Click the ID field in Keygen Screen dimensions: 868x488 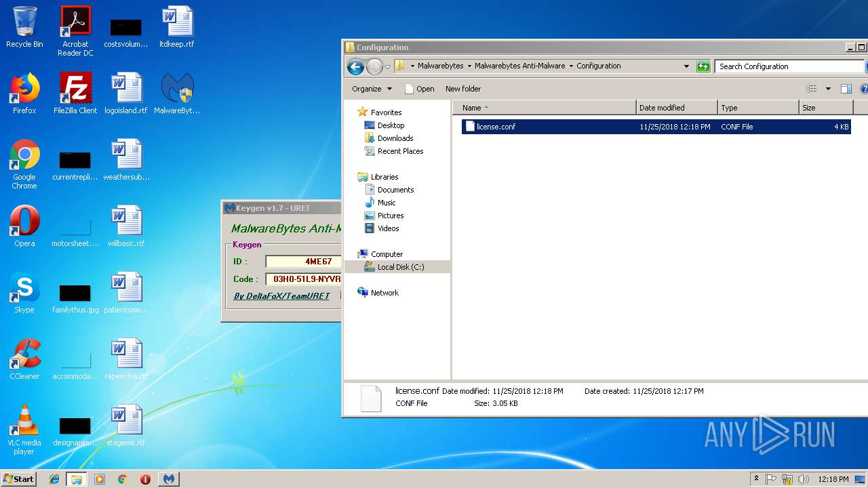[303, 262]
